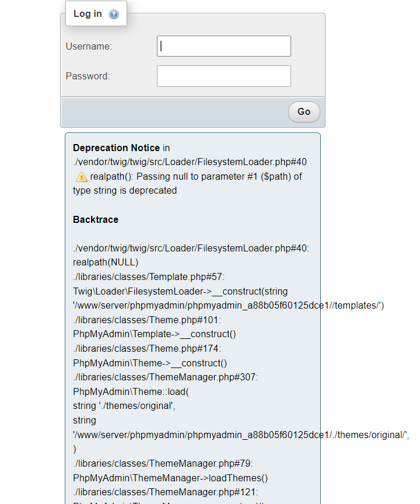Click into the Password field
Viewport: 420px width, 504px height.
[223, 76]
